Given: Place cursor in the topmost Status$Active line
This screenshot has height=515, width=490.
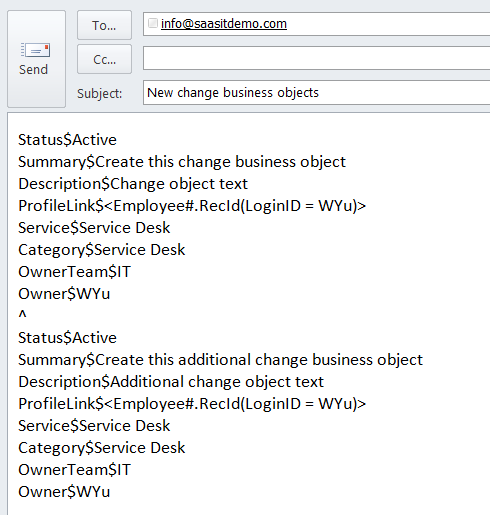Looking at the screenshot, I should [67, 140].
